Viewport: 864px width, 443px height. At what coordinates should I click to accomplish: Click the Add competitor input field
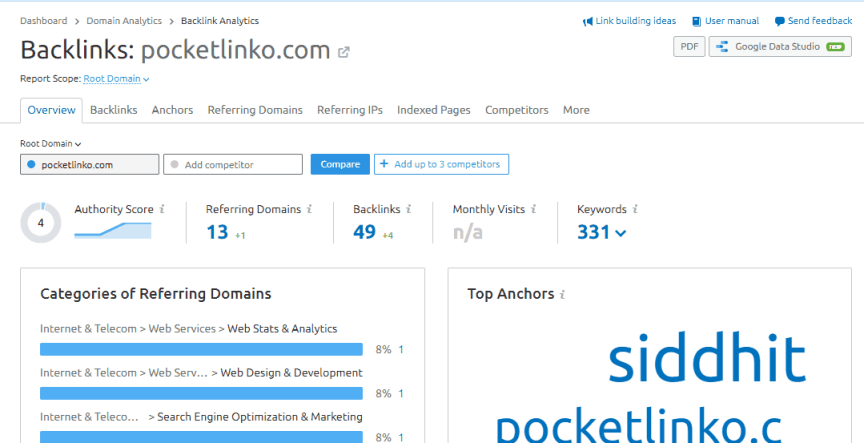click(233, 164)
